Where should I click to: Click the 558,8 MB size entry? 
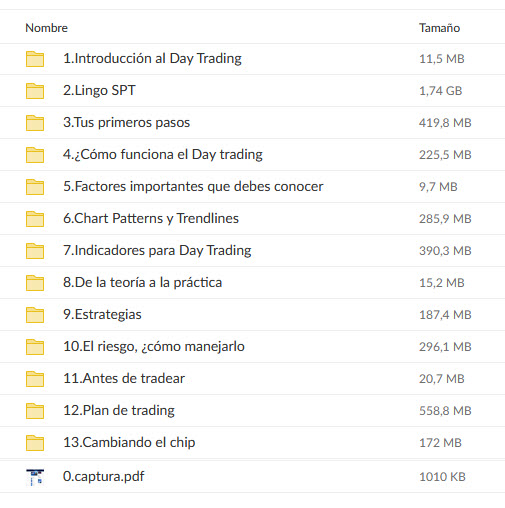[x=445, y=411]
